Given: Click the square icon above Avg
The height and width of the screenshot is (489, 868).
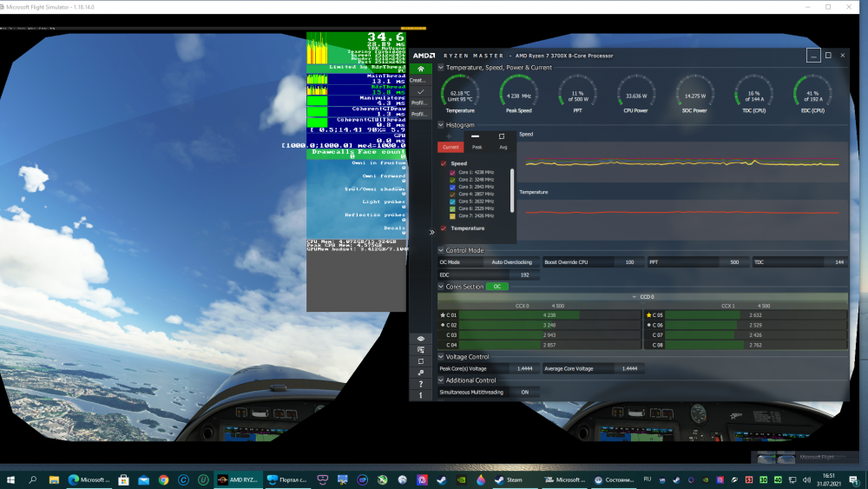Looking at the screenshot, I should 502,136.
